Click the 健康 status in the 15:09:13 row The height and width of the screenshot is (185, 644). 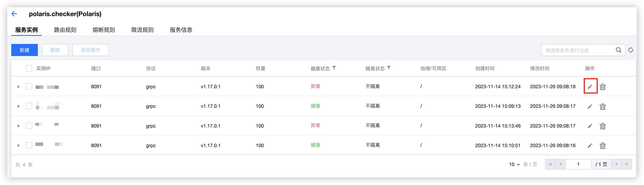(315, 106)
